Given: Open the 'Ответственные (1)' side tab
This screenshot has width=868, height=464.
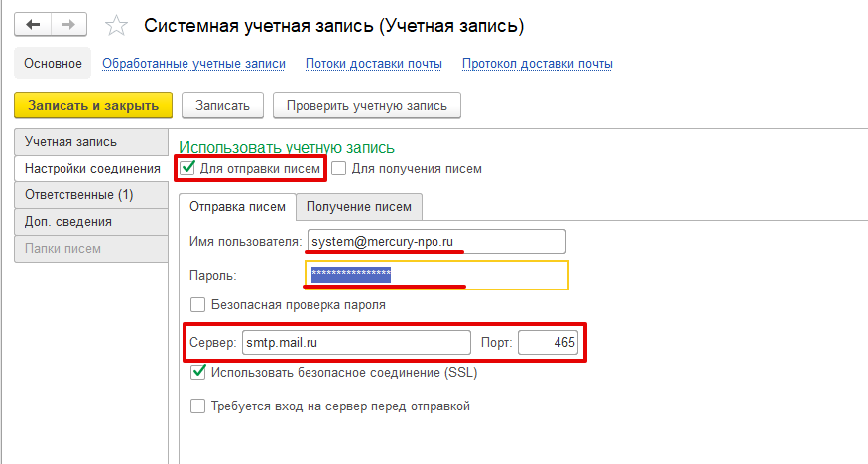Looking at the screenshot, I should (79, 194).
